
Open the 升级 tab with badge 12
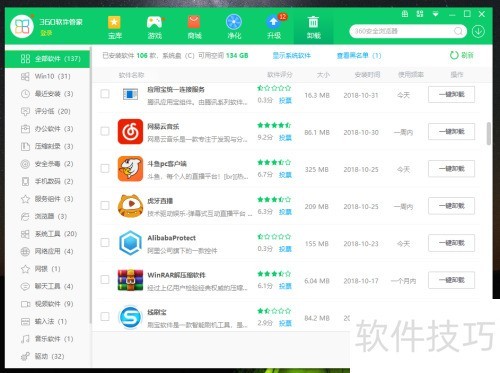pos(274,27)
